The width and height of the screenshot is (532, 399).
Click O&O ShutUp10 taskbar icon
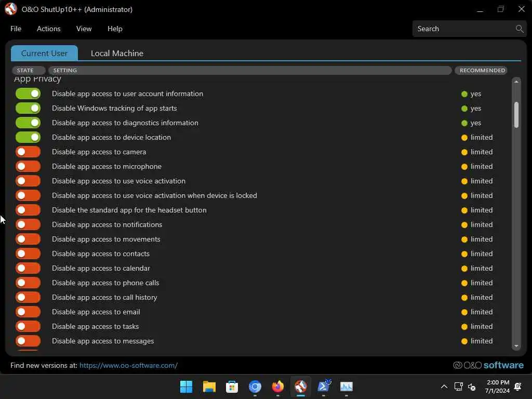301,387
